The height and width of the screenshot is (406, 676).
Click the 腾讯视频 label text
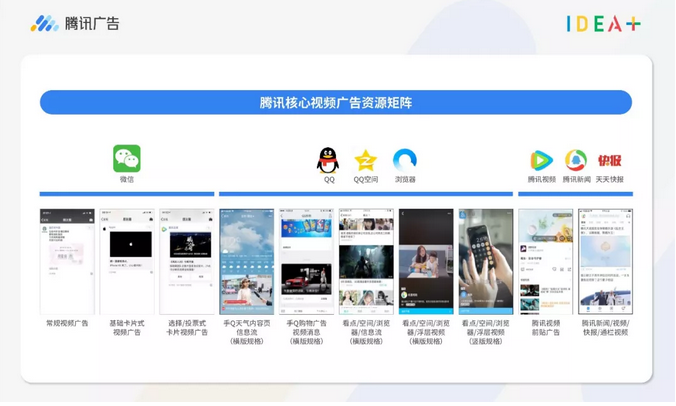tap(541, 179)
